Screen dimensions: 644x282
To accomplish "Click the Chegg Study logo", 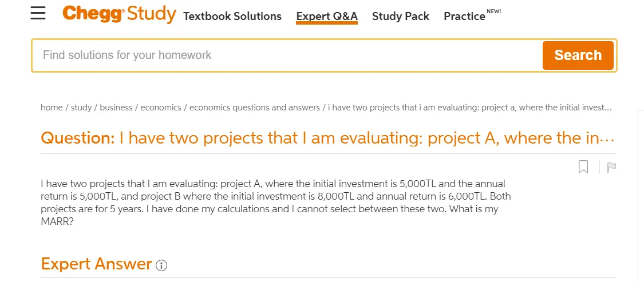I will [119, 14].
